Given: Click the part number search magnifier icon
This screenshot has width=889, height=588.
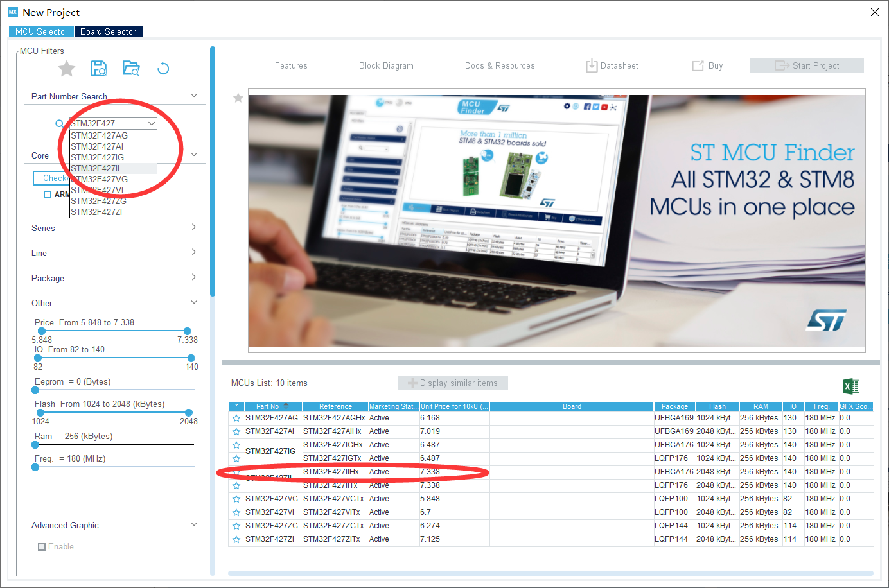Looking at the screenshot, I should tap(60, 123).
